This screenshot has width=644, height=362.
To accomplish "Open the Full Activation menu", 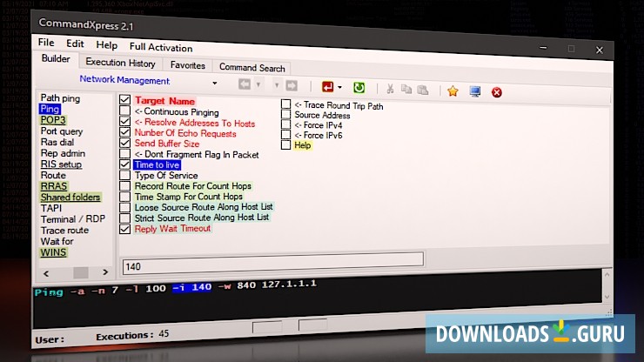I will [x=161, y=47].
